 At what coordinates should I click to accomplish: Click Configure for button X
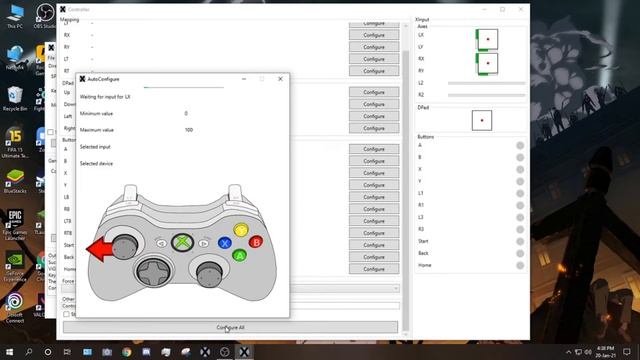pos(374,173)
